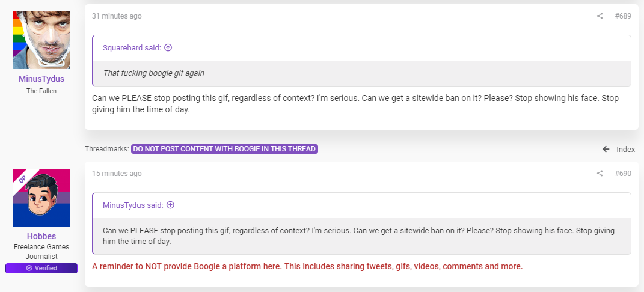Jump to MinusTydus's quoted post arrow

coord(170,205)
